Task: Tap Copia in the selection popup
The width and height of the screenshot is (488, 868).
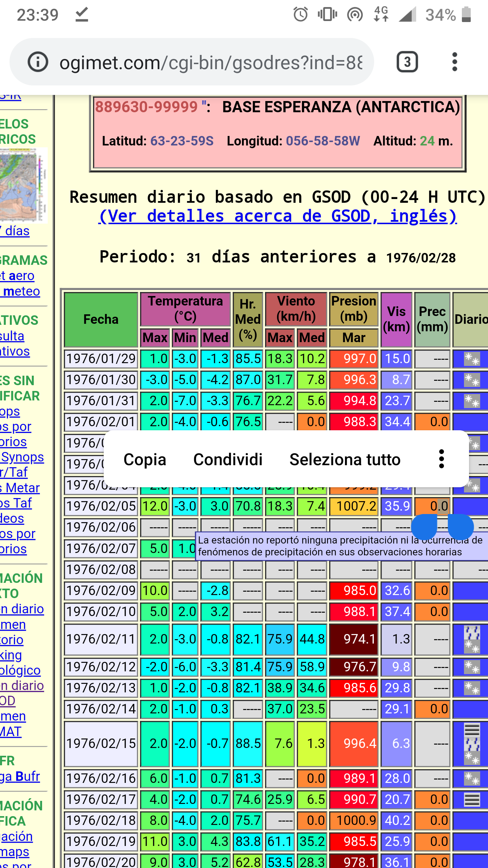Action: (x=145, y=459)
